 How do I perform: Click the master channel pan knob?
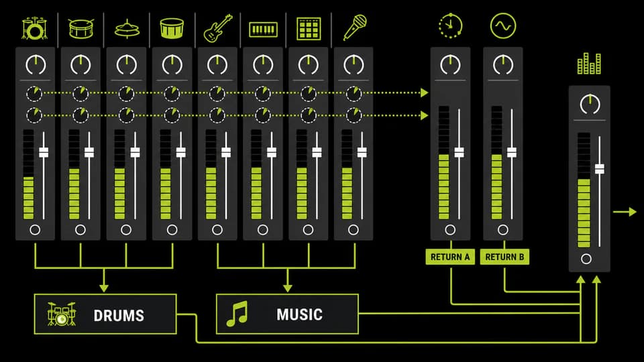click(x=590, y=104)
